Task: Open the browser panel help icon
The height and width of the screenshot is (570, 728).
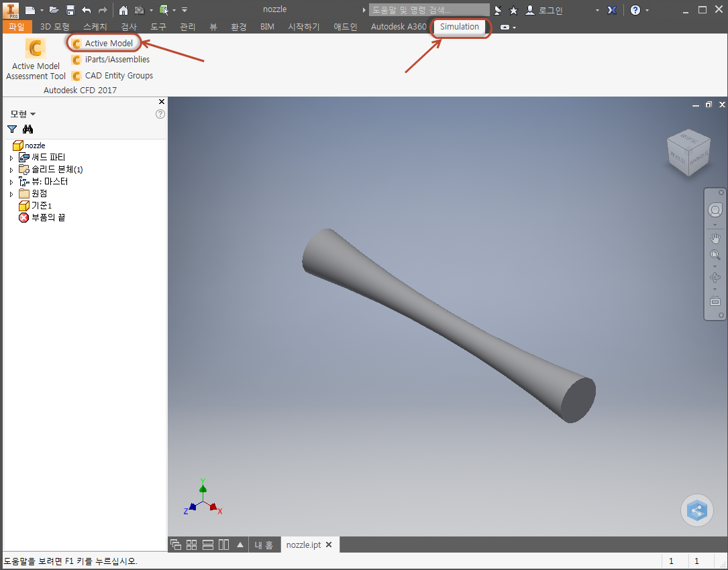Action: (x=160, y=114)
